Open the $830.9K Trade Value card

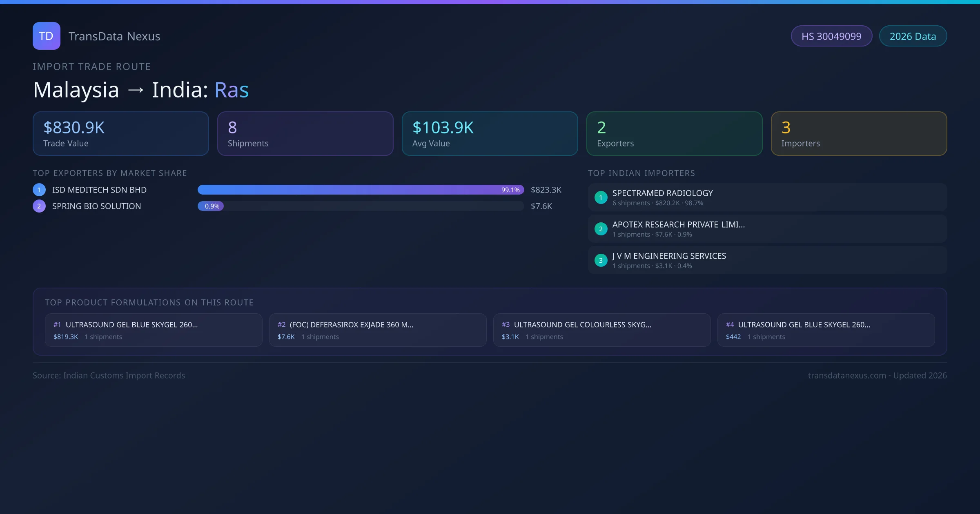120,133
